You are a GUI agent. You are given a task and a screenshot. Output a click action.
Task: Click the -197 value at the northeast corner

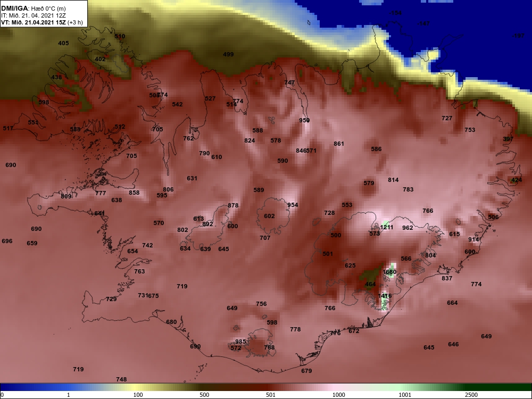518,36
